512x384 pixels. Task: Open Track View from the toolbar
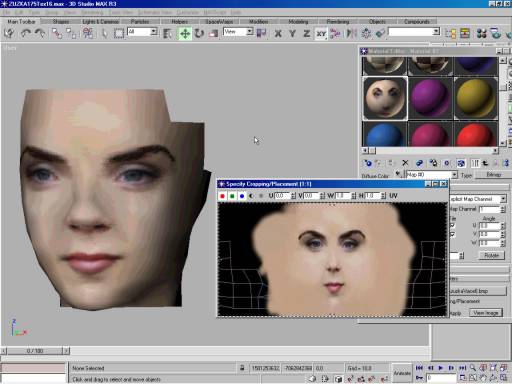pos(451,33)
